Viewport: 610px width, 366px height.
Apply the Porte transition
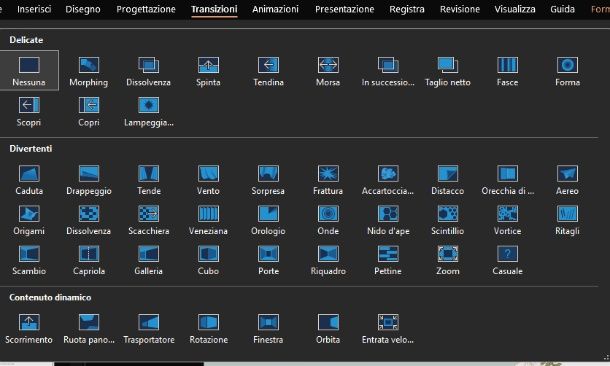coord(268,260)
